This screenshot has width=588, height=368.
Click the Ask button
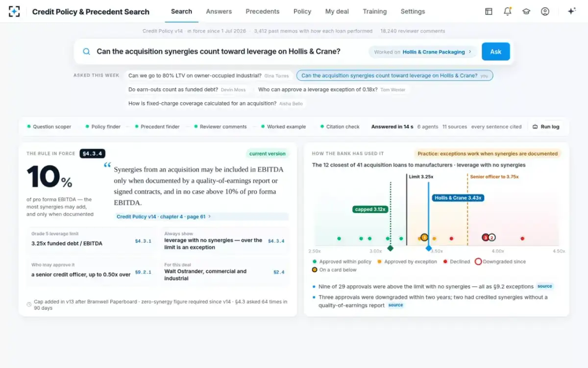click(x=496, y=52)
